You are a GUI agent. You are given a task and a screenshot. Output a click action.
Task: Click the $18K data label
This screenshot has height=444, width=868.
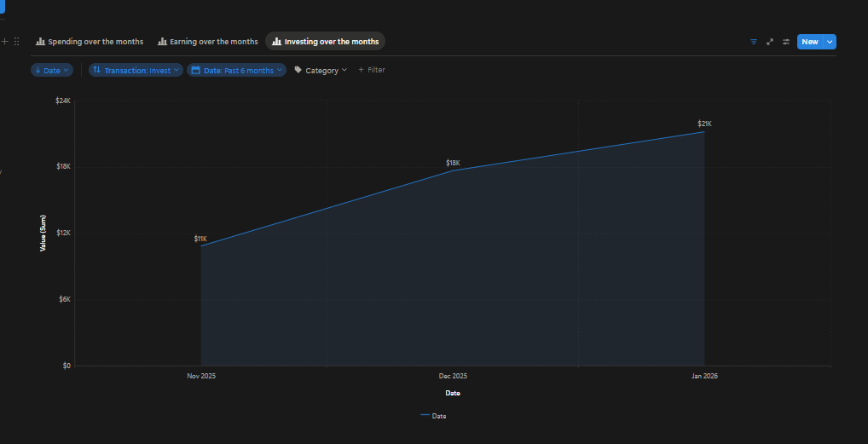[453, 163]
